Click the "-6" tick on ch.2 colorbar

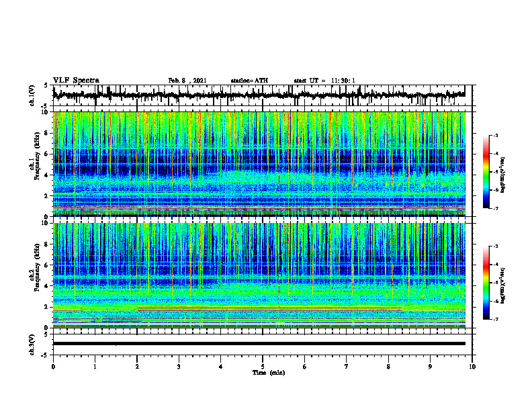pos(496,301)
